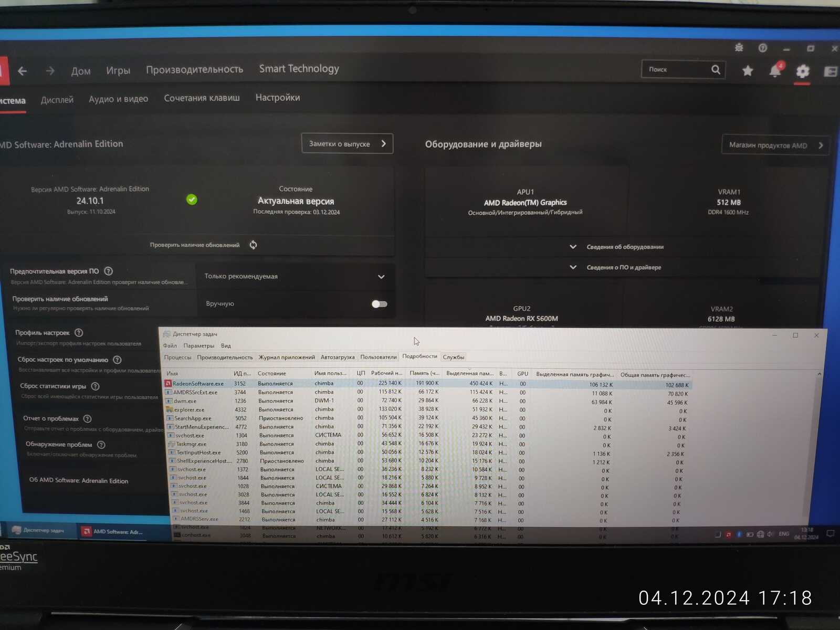840x630 pixels.
Task: Open the settings gear icon
Action: point(802,71)
